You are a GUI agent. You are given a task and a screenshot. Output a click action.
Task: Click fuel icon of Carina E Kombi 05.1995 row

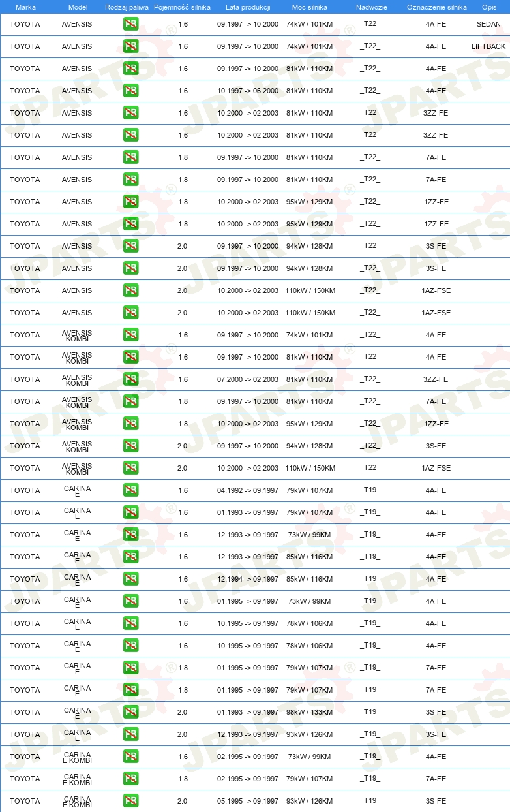click(130, 801)
